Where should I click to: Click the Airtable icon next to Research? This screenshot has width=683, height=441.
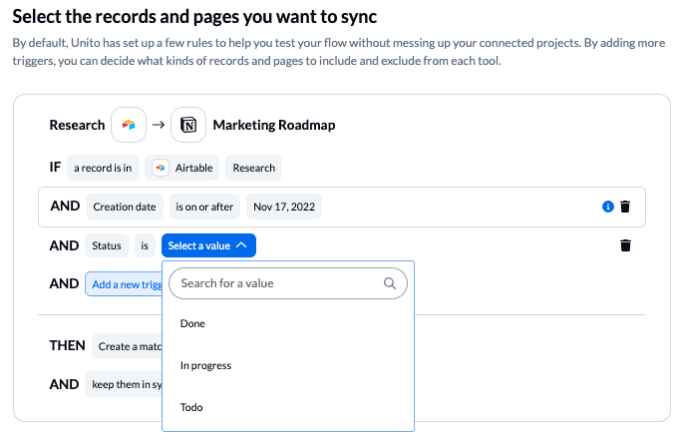[x=127, y=125]
